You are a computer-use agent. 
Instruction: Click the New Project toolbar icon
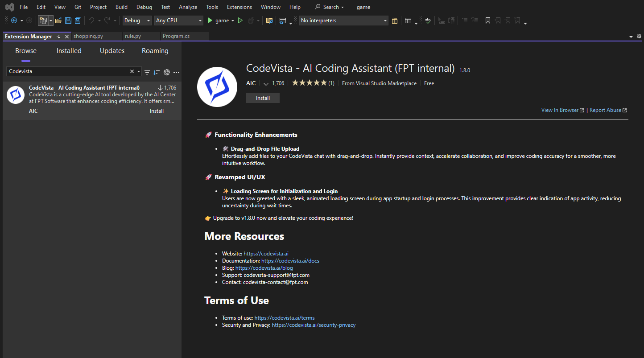(x=43, y=21)
